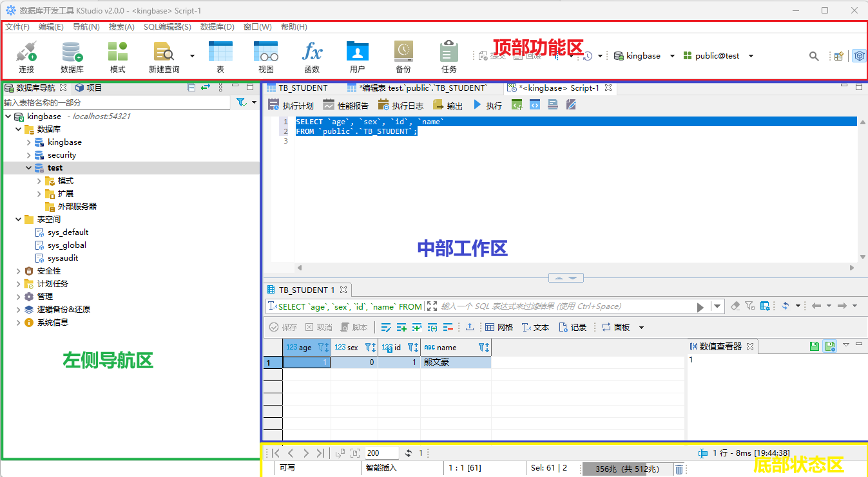Toggle the 记录 record view mode
This screenshot has width=868, height=477.
pyautogui.click(x=572, y=327)
